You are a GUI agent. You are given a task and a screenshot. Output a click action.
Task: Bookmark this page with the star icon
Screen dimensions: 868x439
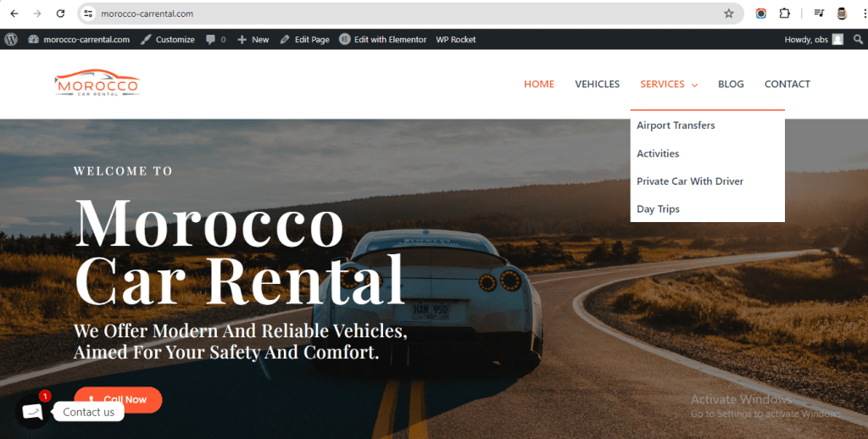click(x=728, y=14)
